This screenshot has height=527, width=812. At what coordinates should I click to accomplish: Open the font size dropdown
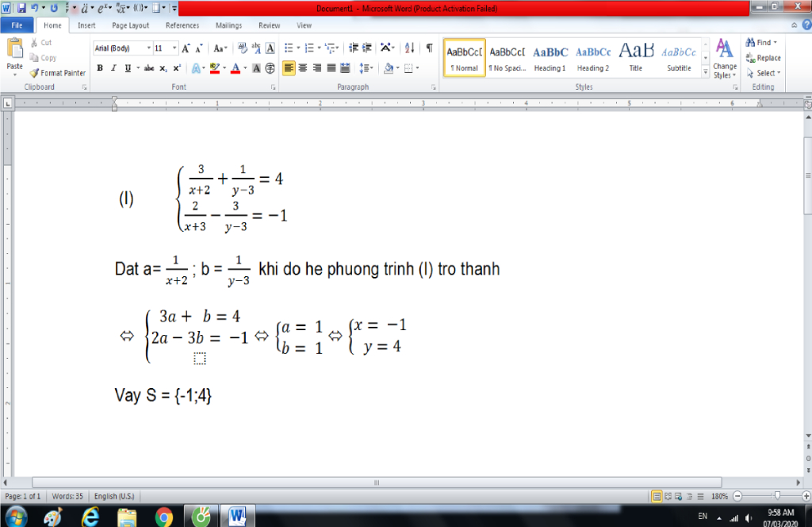[174, 48]
